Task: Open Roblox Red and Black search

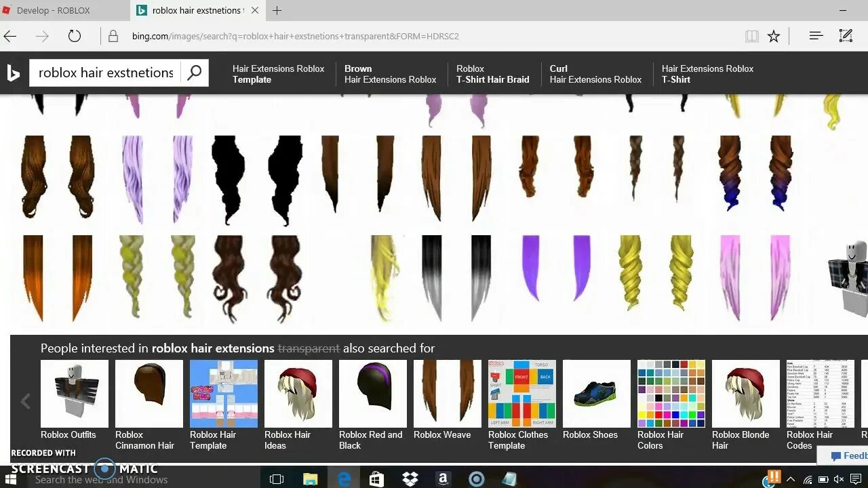Action: pyautogui.click(x=373, y=405)
